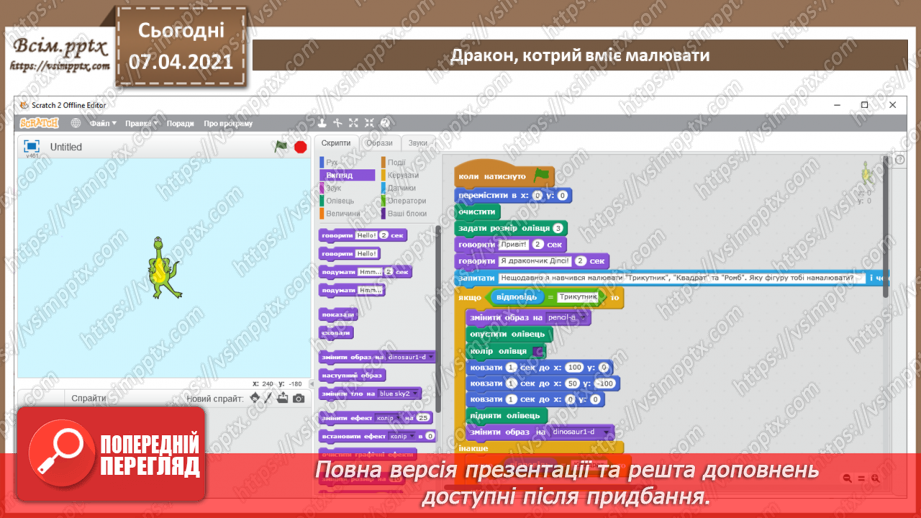Click the Привіт! text field in говорити block
The height and width of the screenshot is (518, 921).
[x=513, y=244]
